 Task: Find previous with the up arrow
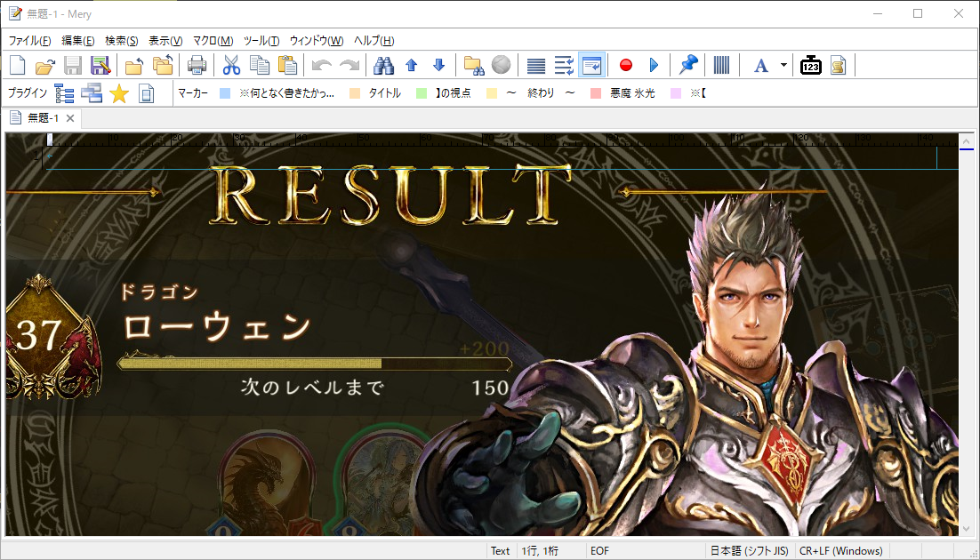point(411,65)
